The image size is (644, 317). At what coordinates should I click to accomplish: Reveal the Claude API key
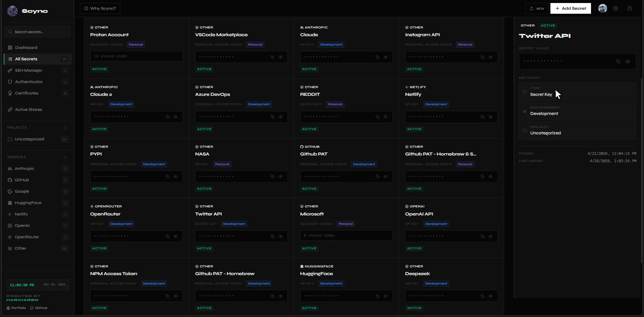pos(385,57)
